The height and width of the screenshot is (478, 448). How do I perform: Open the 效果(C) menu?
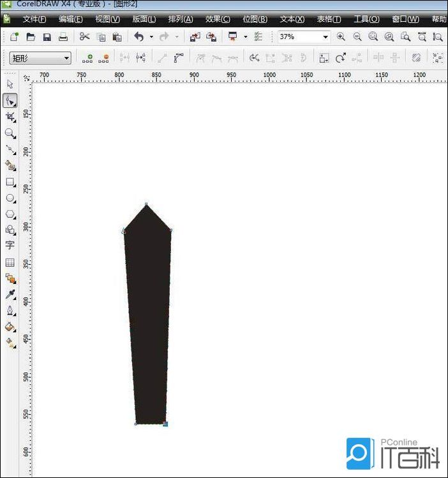pos(218,19)
